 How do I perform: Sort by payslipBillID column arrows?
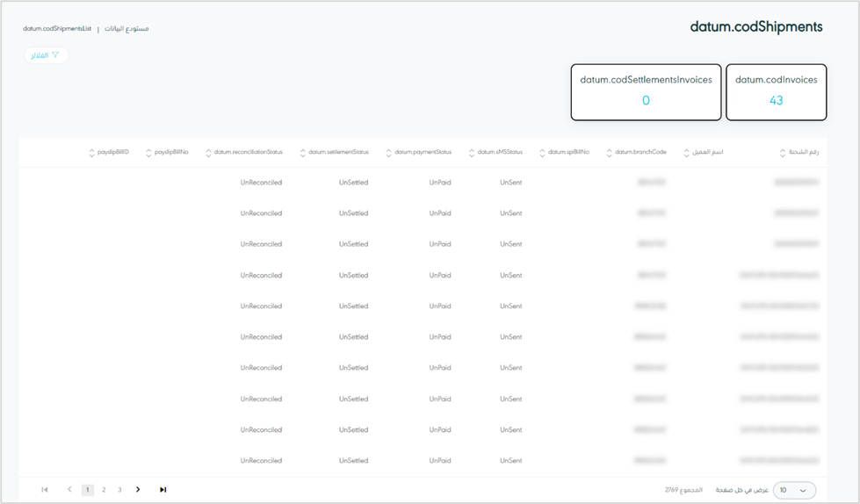click(x=92, y=153)
